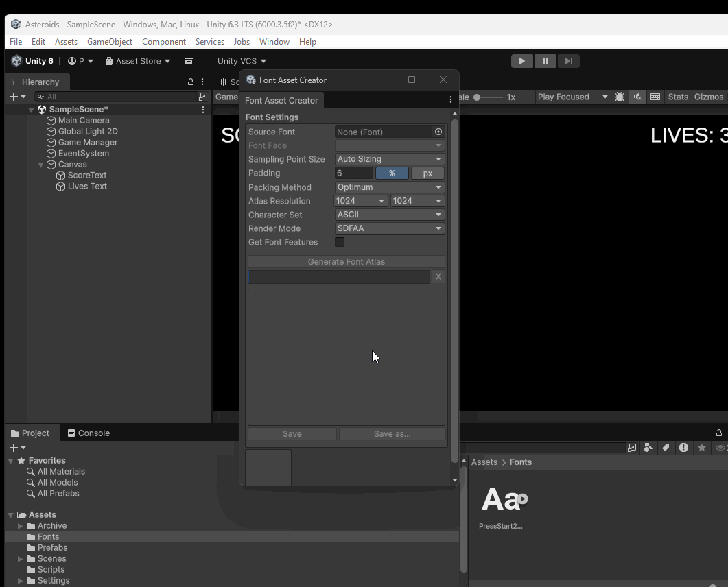Start Play mode with the play button
The width and height of the screenshot is (728, 587).
522,61
